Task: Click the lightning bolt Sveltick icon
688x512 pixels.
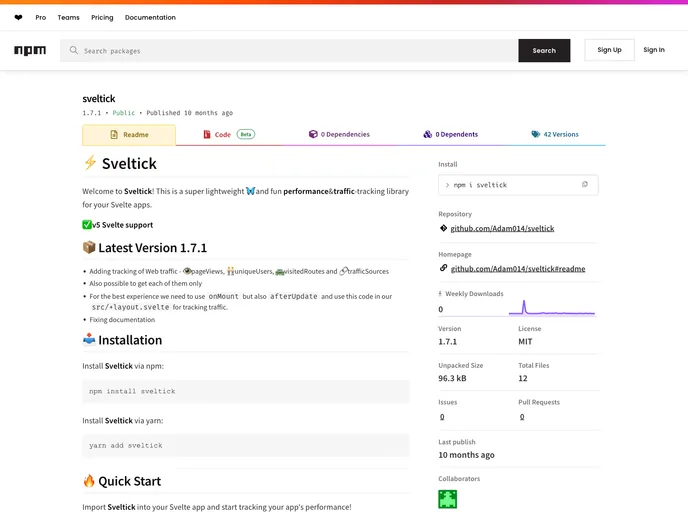Action: pyautogui.click(x=90, y=163)
